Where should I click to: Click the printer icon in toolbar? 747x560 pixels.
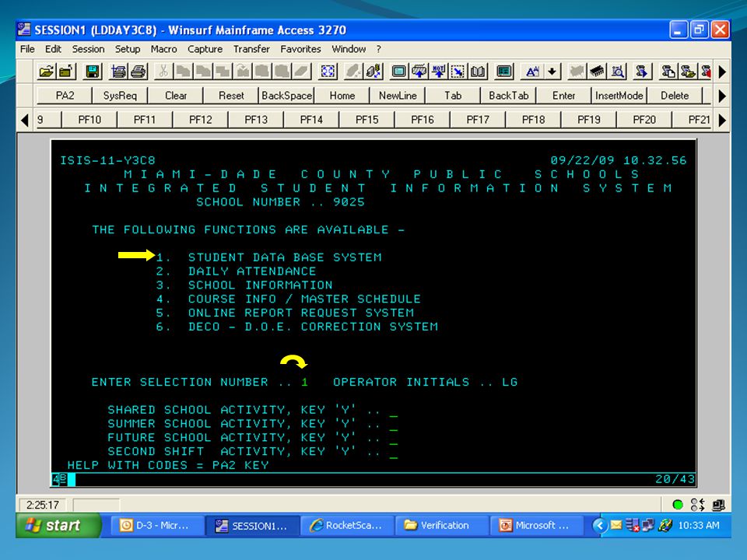tap(139, 72)
